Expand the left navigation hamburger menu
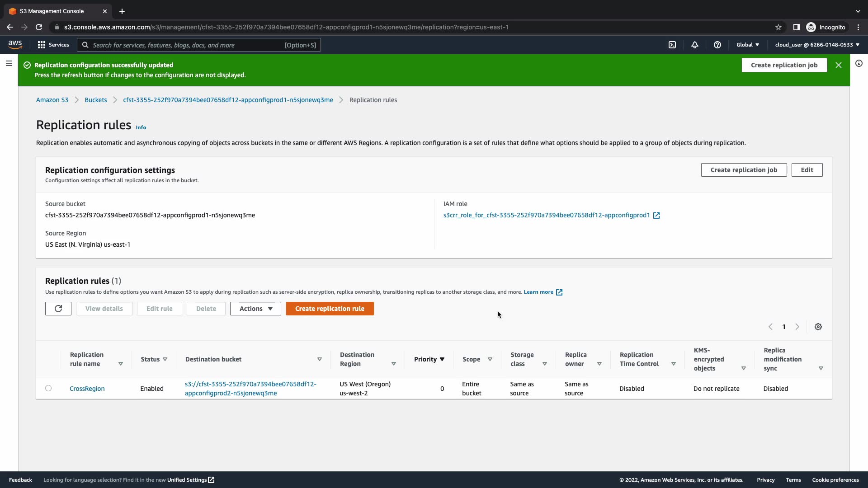This screenshot has width=868, height=488. click(x=9, y=64)
